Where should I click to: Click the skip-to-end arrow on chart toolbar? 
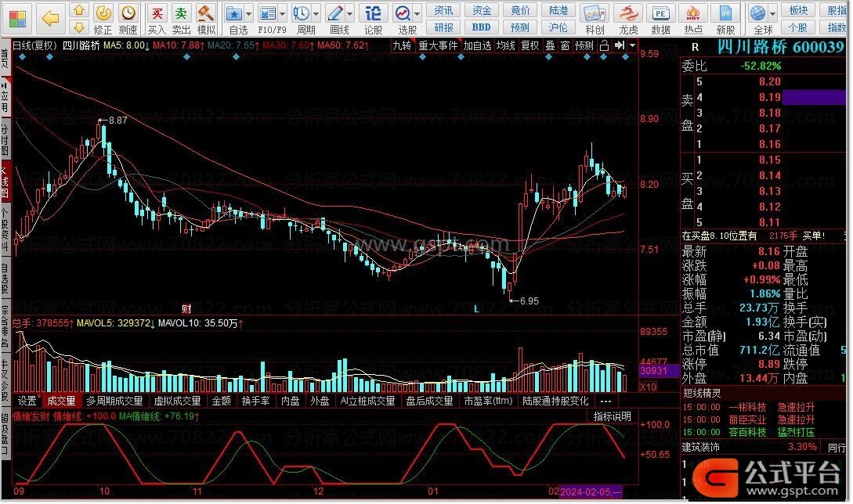(619, 46)
